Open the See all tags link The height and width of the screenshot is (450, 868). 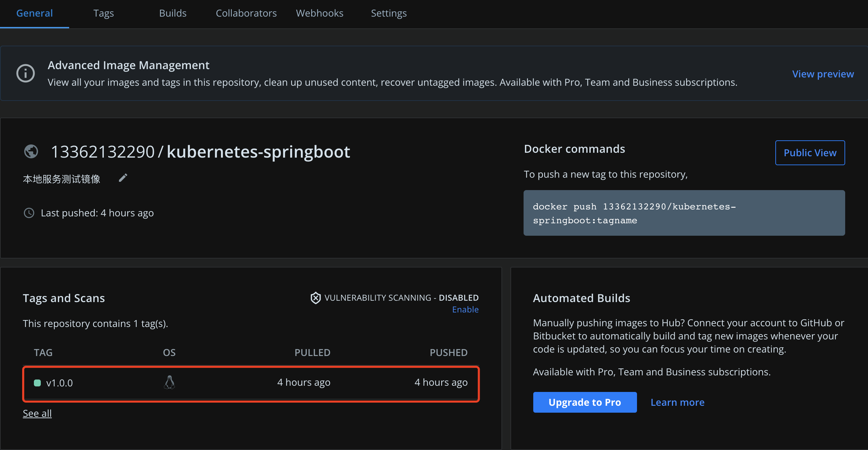(x=37, y=413)
